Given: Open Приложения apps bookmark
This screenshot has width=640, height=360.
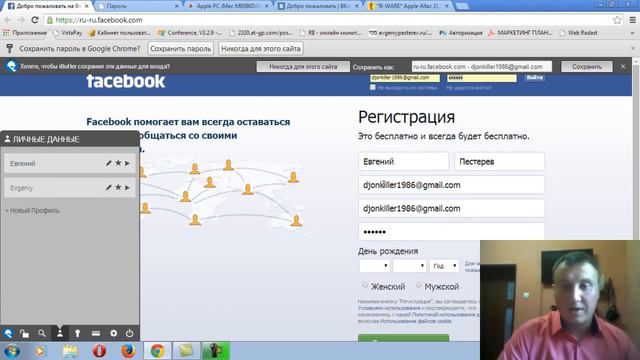Looking at the screenshot, I should pos(25,33).
